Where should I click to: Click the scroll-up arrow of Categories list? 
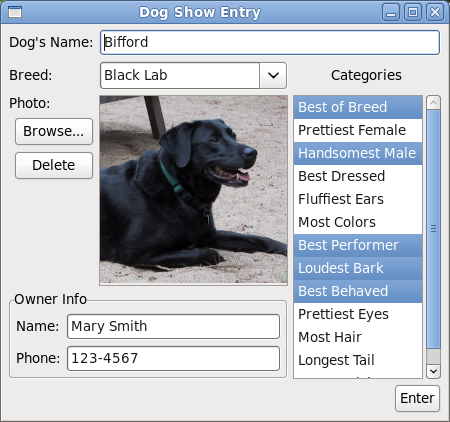[433, 103]
